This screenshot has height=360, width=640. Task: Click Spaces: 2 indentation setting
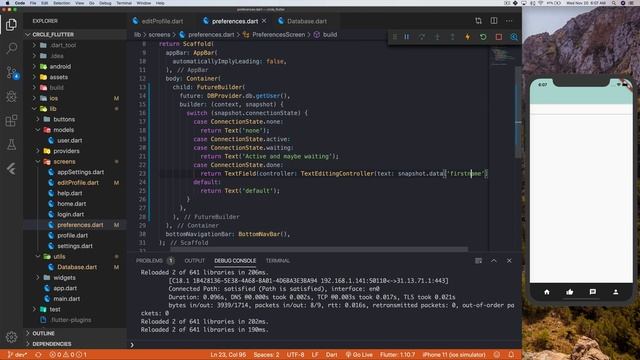pyautogui.click(x=266, y=355)
